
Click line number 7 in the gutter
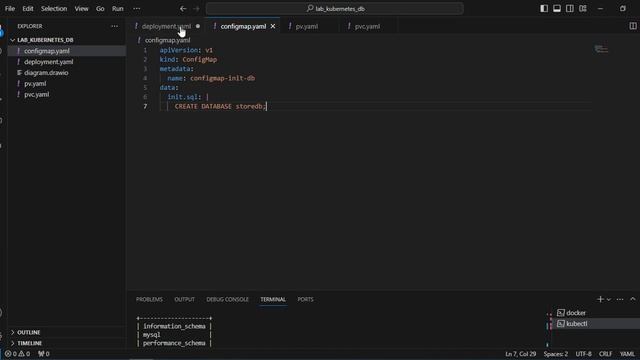pyautogui.click(x=145, y=107)
